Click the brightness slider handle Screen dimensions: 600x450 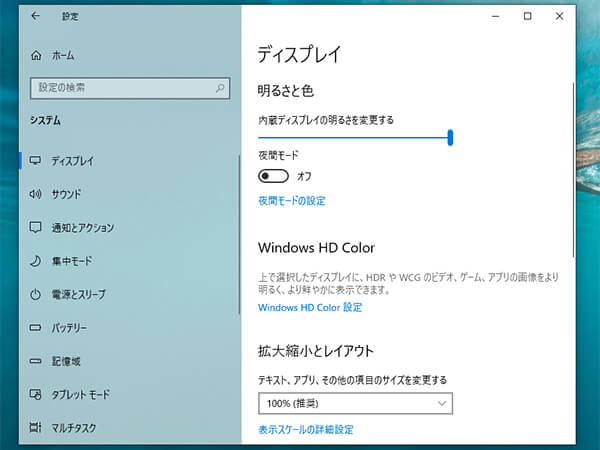pyautogui.click(x=450, y=137)
